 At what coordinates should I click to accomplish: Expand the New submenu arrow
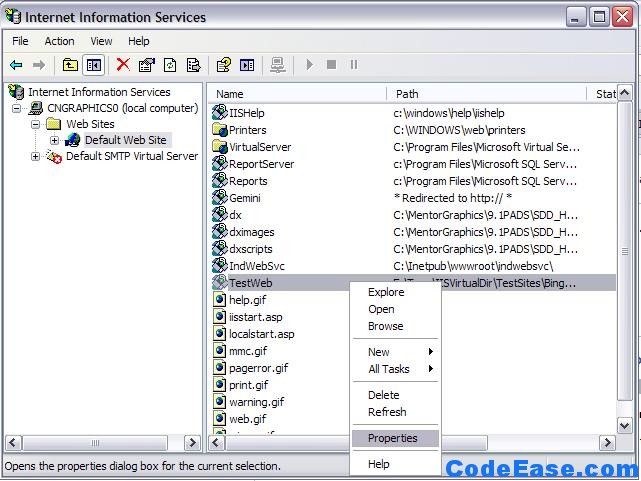coord(430,351)
